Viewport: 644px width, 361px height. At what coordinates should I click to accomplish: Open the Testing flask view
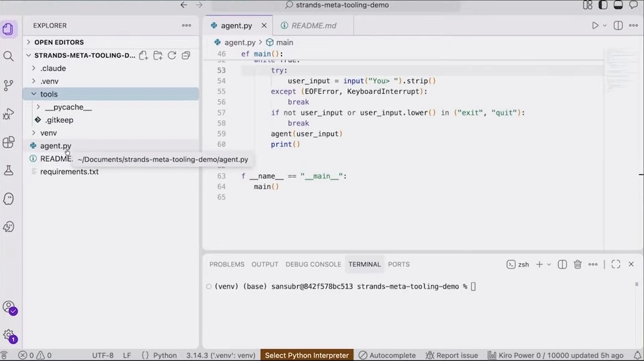[8, 170]
